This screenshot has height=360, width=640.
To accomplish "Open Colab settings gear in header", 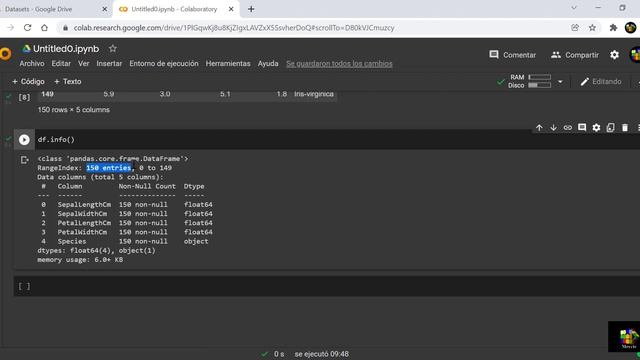I will click(614, 55).
